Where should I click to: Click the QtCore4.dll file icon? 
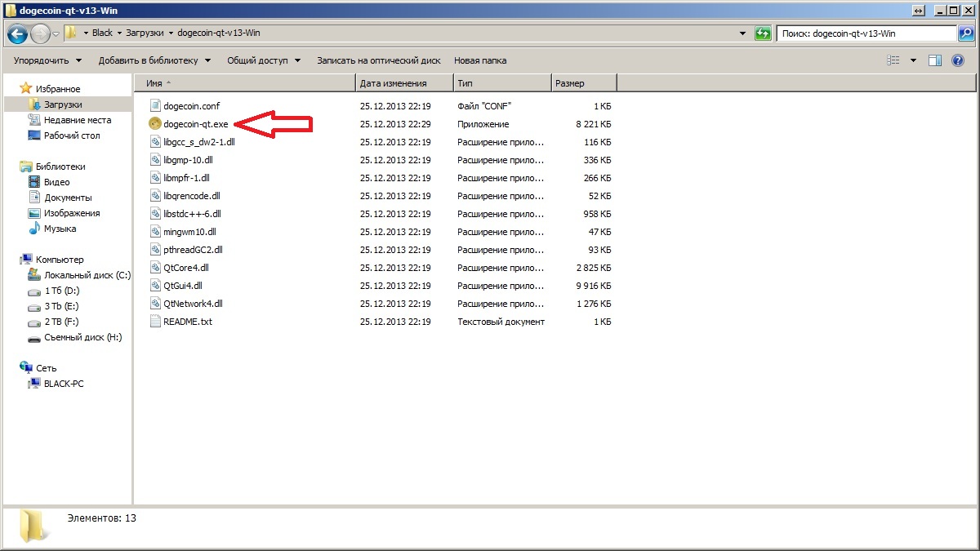156,268
